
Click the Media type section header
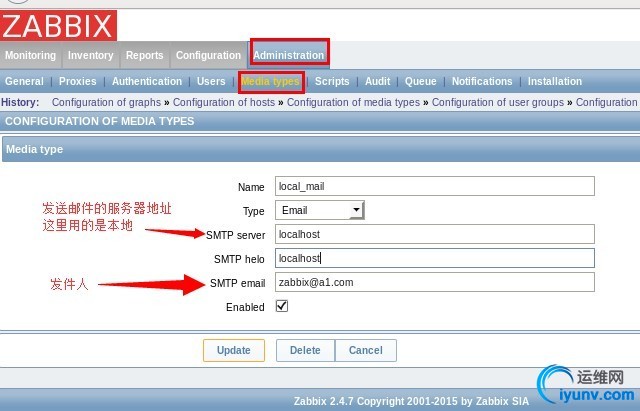tap(321, 149)
